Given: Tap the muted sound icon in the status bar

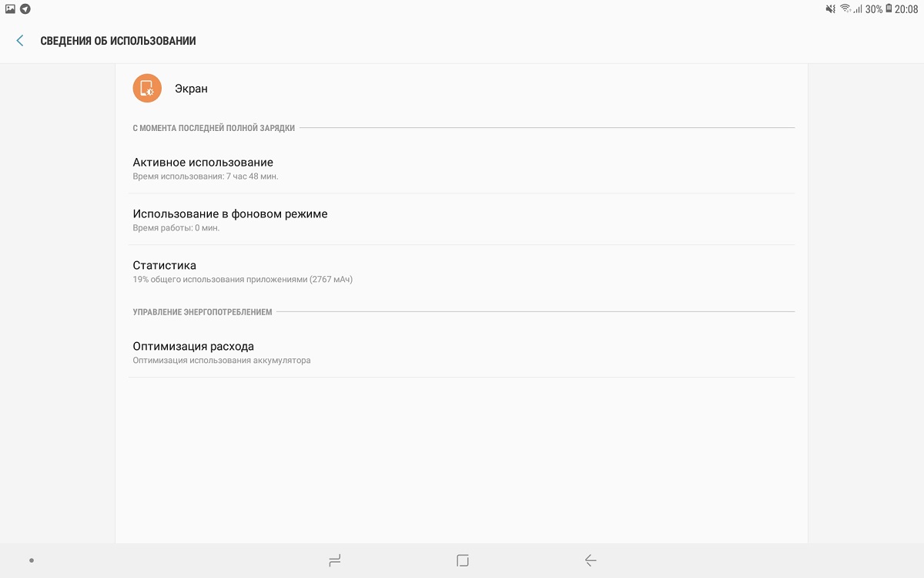Looking at the screenshot, I should [830, 9].
